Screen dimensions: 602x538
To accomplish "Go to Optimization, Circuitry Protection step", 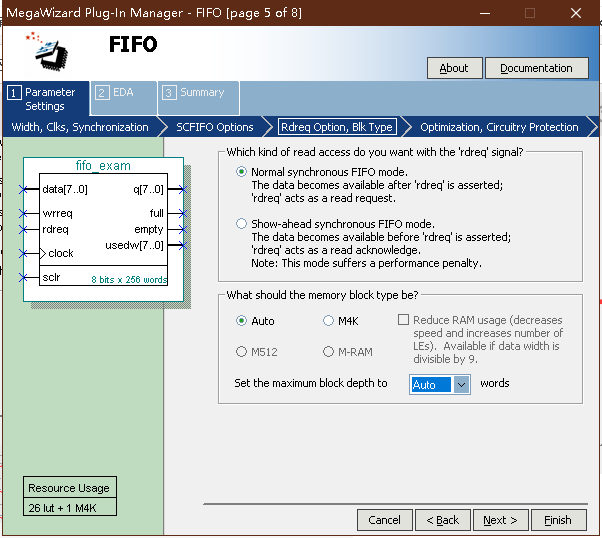I will pyautogui.click(x=499, y=127).
